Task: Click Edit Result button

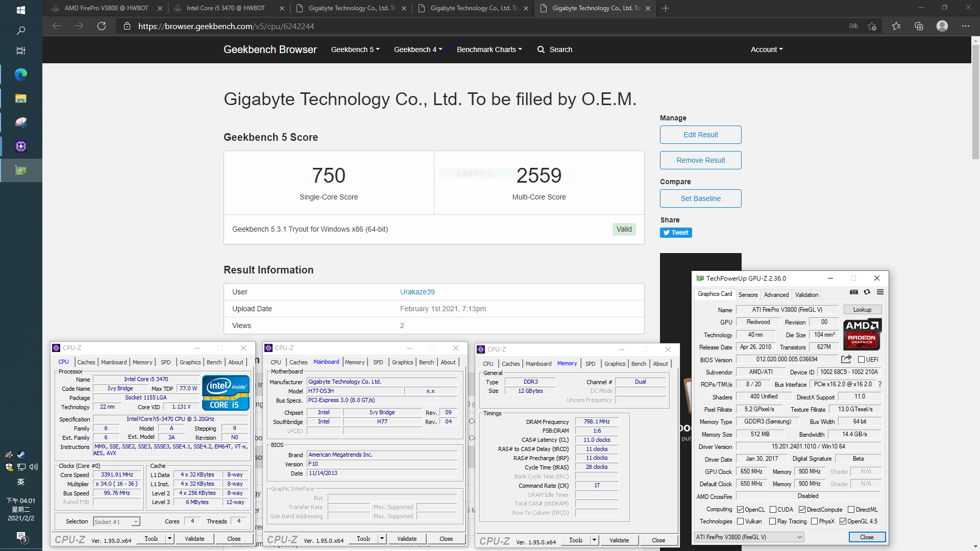Action: pyautogui.click(x=700, y=135)
